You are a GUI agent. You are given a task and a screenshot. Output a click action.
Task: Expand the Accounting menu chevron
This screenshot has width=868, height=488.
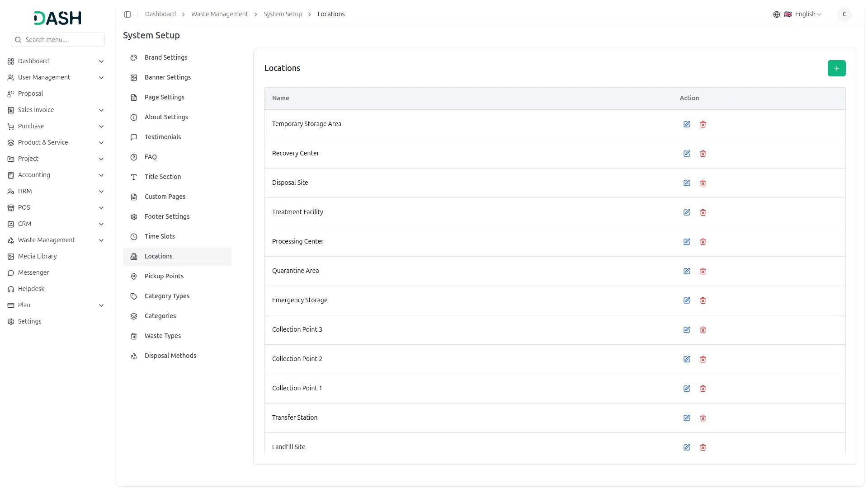pos(101,175)
